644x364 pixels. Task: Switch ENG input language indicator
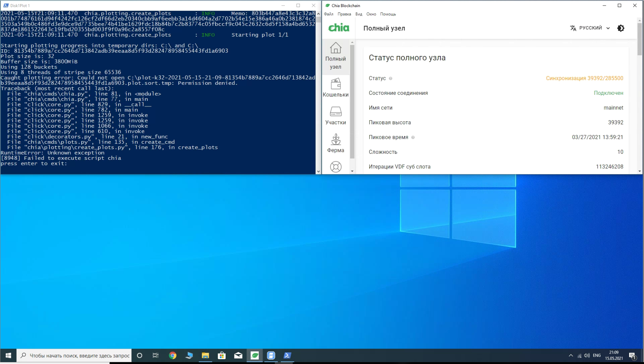coord(597,355)
